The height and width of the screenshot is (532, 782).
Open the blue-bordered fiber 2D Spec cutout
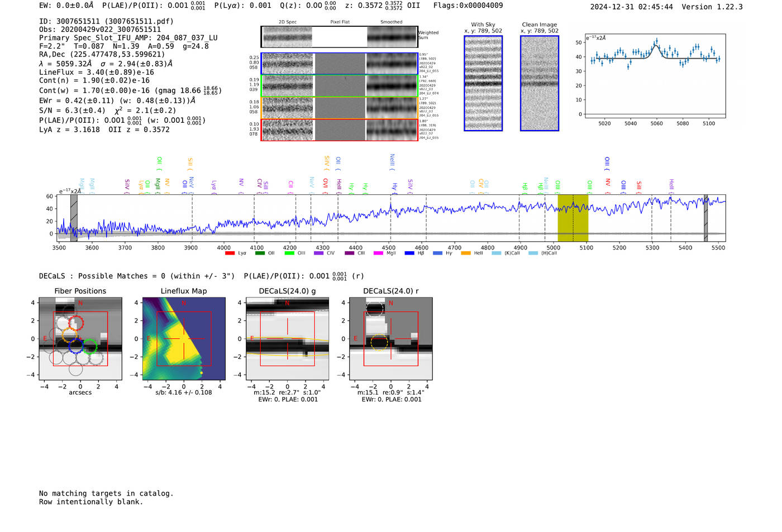287,64
